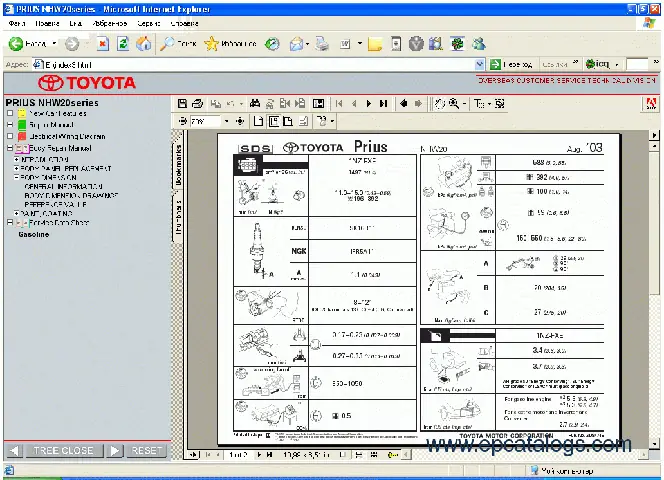Screen dimensions: 664x480
Task: Click the PDF vertical scrollbar down arrow
Action: [x=655, y=444]
